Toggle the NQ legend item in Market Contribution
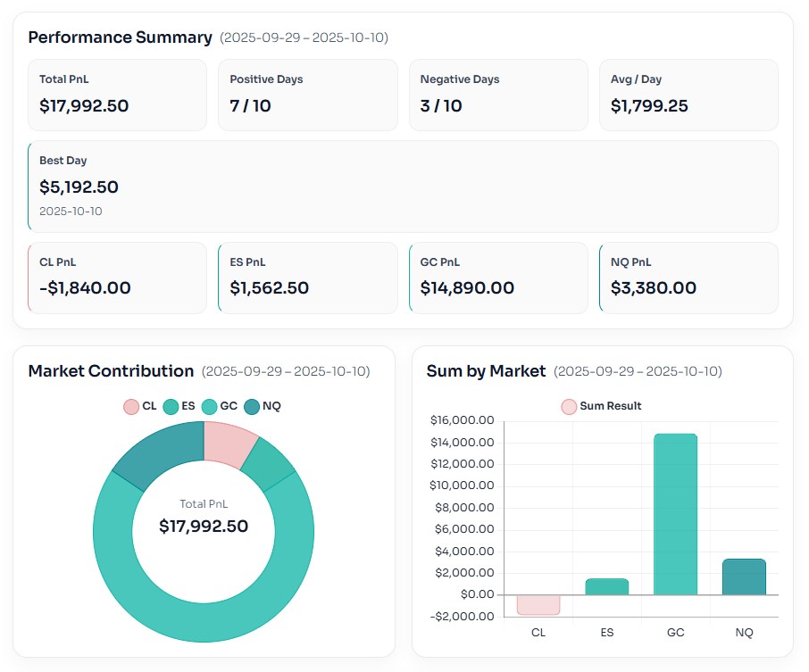809x672 pixels. pos(263,406)
